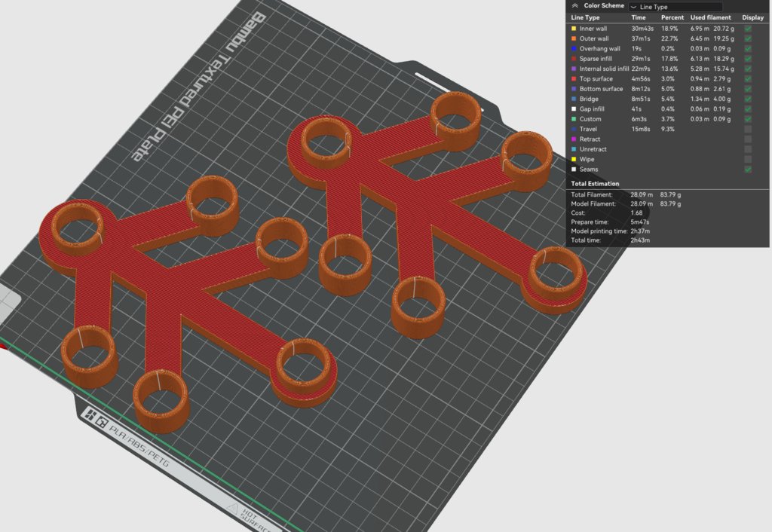Viewport: 772px width, 532px height.
Task: Click Sparse infill filament length '6.13 m'
Action: coord(700,59)
